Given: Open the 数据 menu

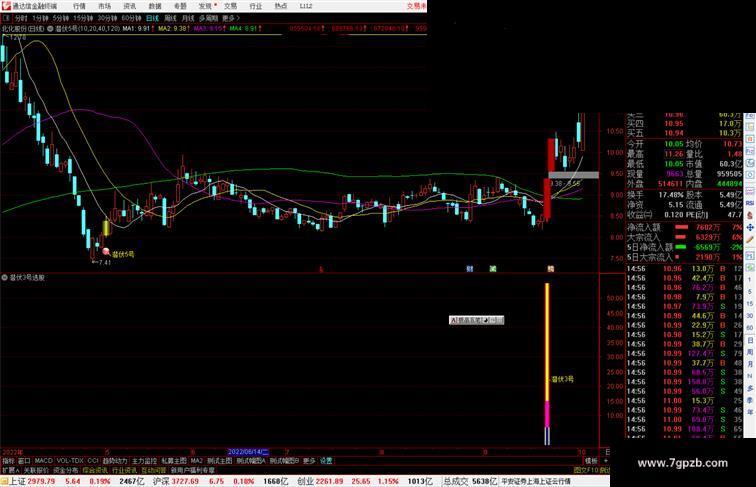Looking at the screenshot, I should [x=155, y=6].
